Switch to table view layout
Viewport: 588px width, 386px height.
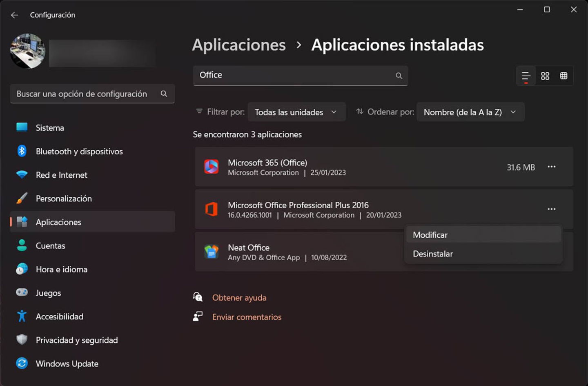pos(564,76)
